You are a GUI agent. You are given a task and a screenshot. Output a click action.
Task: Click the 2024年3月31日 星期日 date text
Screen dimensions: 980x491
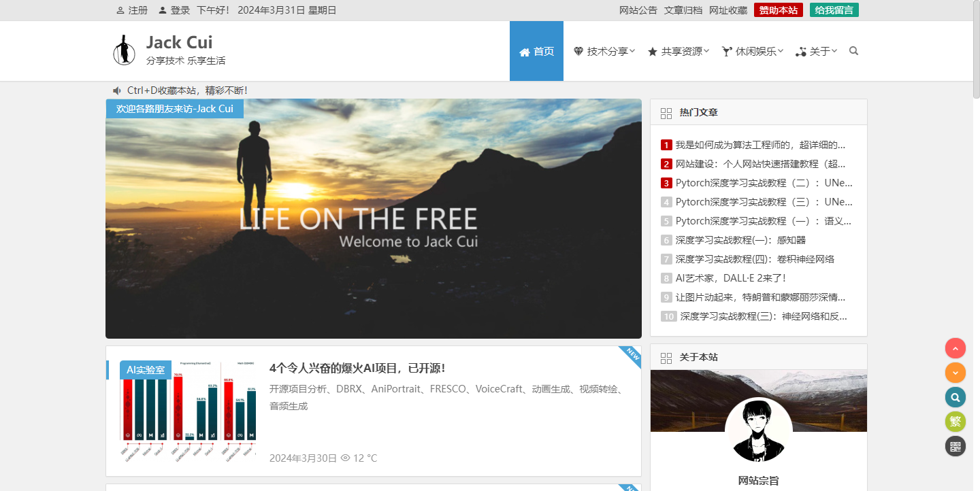pyautogui.click(x=287, y=10)
